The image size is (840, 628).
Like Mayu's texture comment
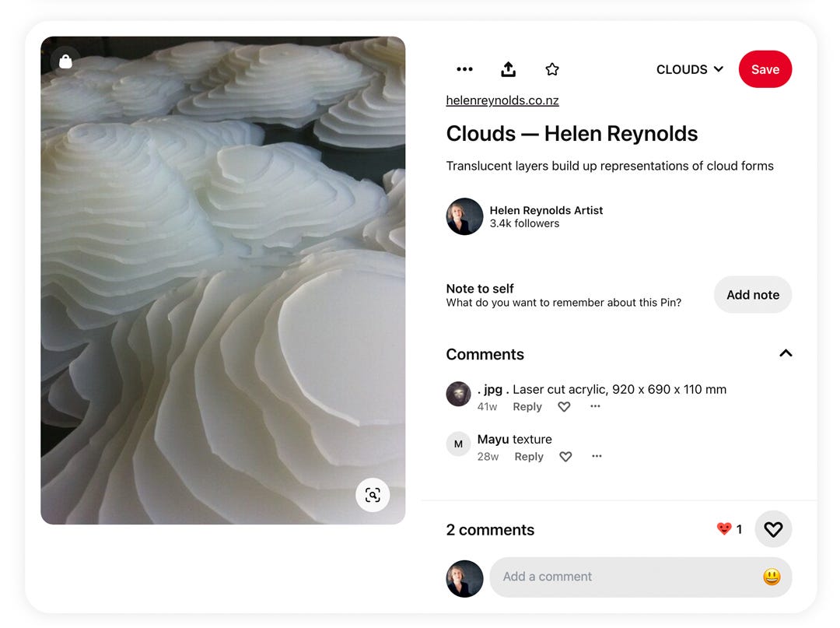(x=565, y=457)
